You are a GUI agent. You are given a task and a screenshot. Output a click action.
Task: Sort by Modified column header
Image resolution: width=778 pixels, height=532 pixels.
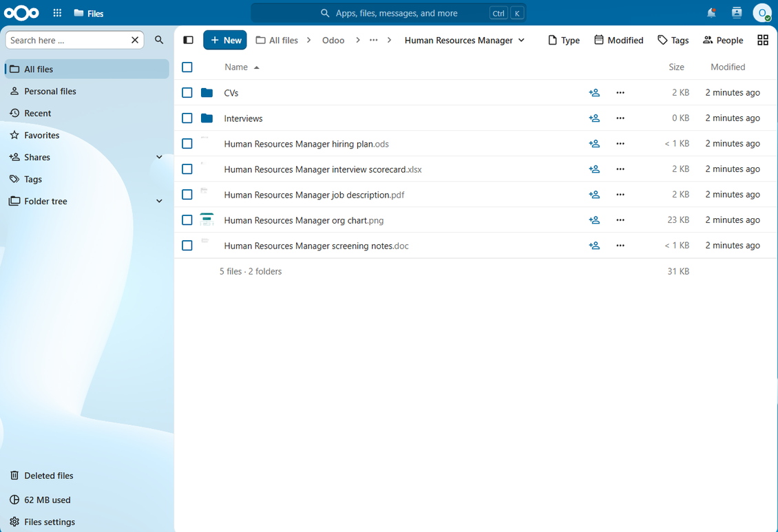point(727,67)
